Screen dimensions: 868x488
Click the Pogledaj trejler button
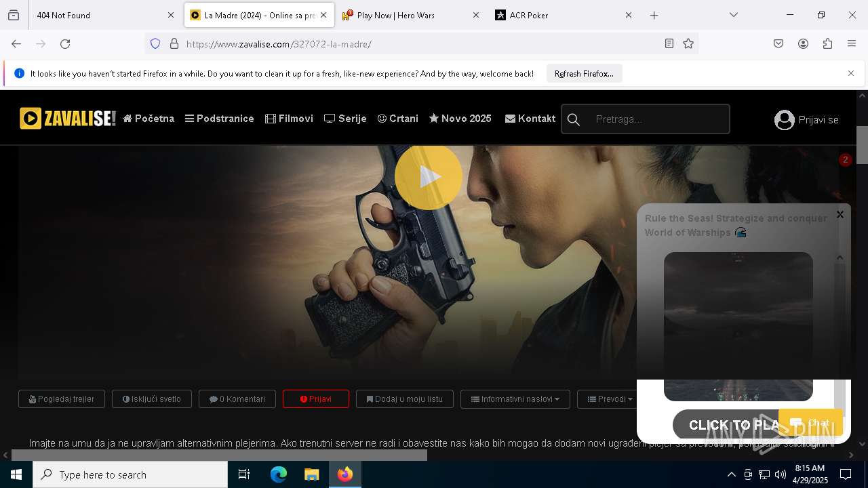click(62, 399)
